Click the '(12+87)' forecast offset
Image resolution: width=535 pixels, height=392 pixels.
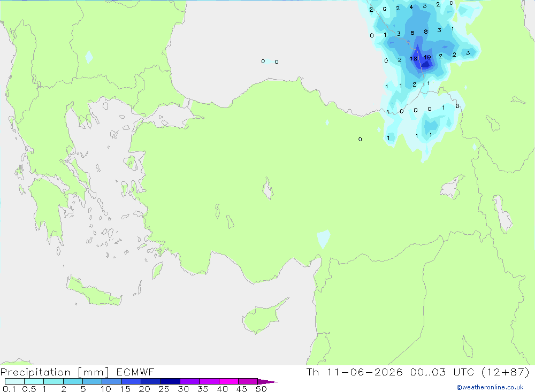point(506,372)
